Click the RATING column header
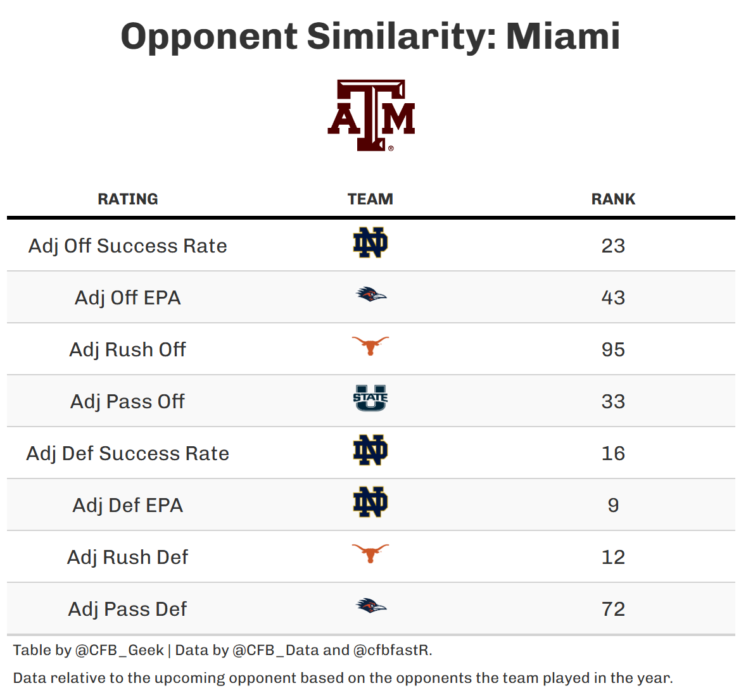The image size is (741, 700). click(128, 199)
